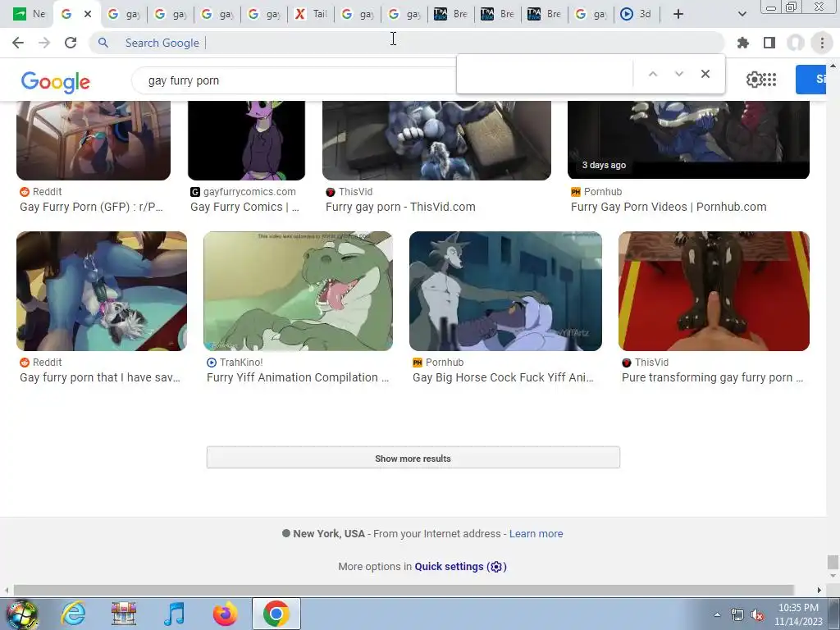Image resolution: width=840 pixels, height=630 pixels.
Task: Open a new browser tab
Action: pyautogui.click(x=678, y=14)
